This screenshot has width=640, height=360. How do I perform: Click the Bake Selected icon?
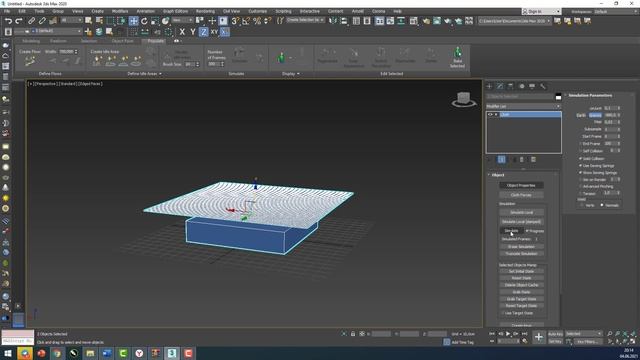coord(457,57)
